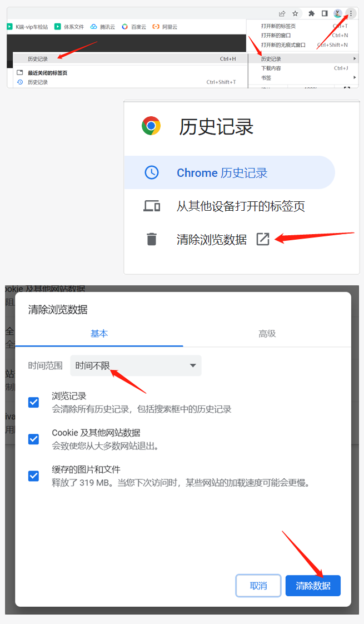
Task: Open the Chrome three-dot menu
Action: 351,13
